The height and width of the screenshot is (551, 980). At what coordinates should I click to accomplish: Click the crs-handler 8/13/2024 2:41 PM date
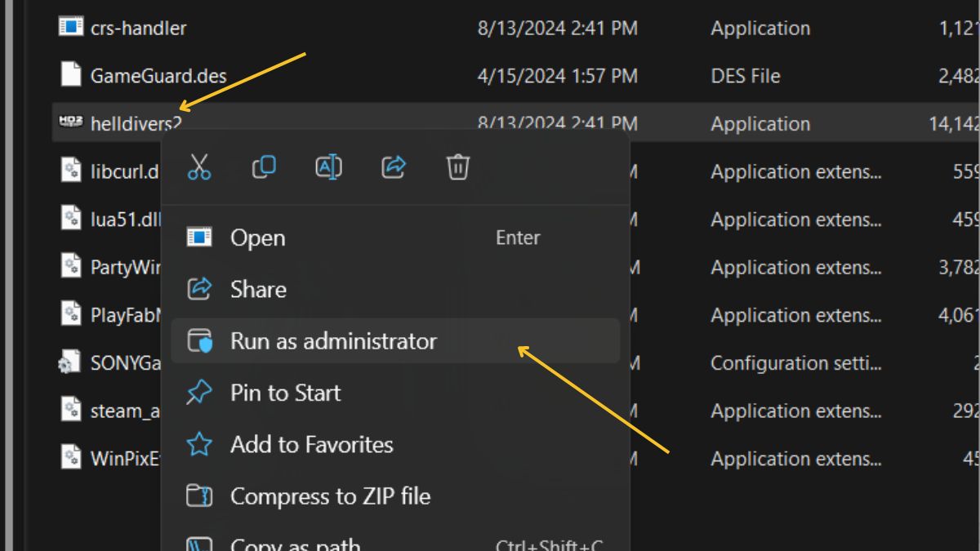[558, 28]
